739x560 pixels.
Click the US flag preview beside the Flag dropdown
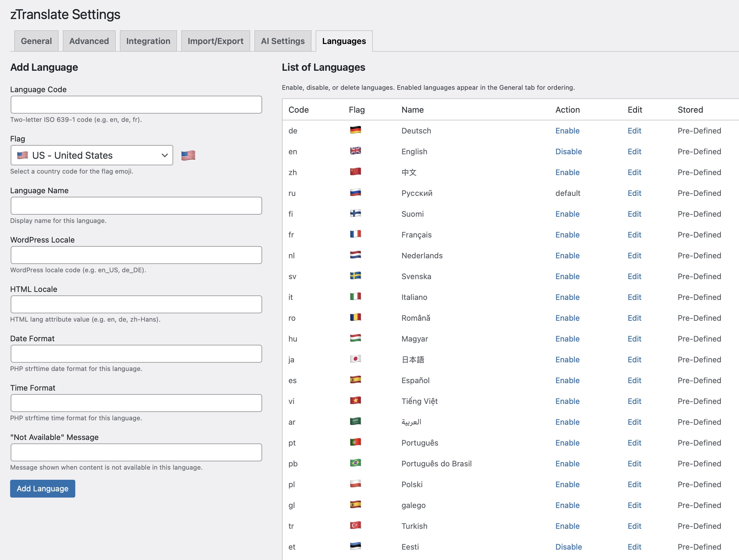point(188,155)
